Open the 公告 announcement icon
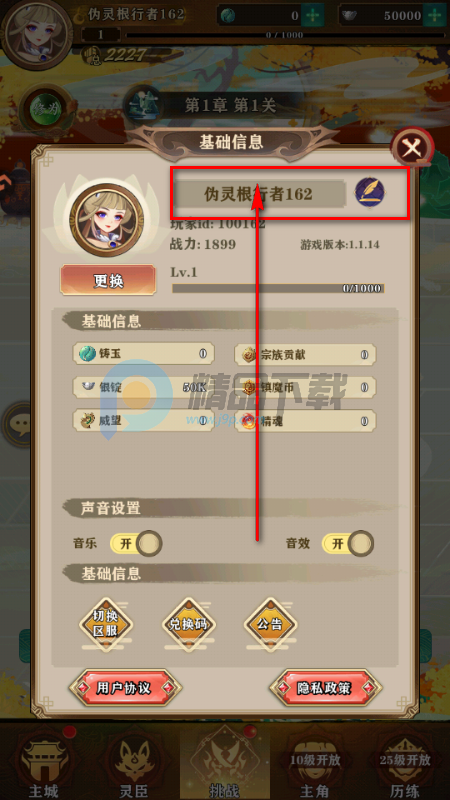450x800 pixels. click(270, 623)
